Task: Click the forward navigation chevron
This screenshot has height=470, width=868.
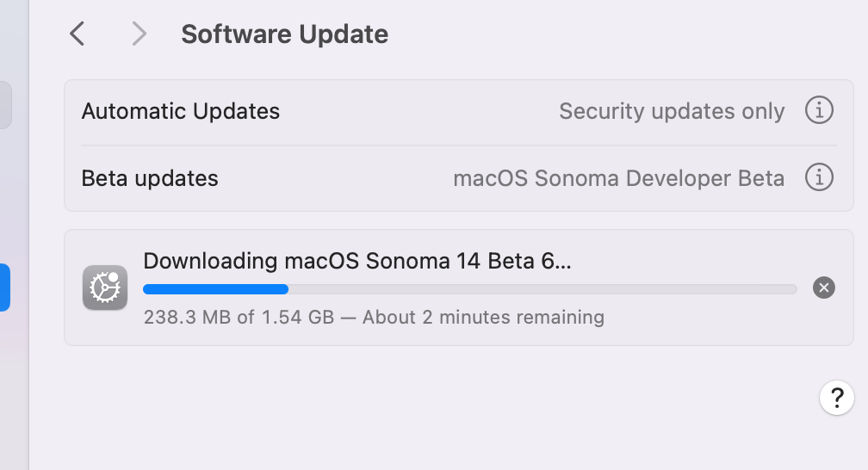Action: click(139, 34)
